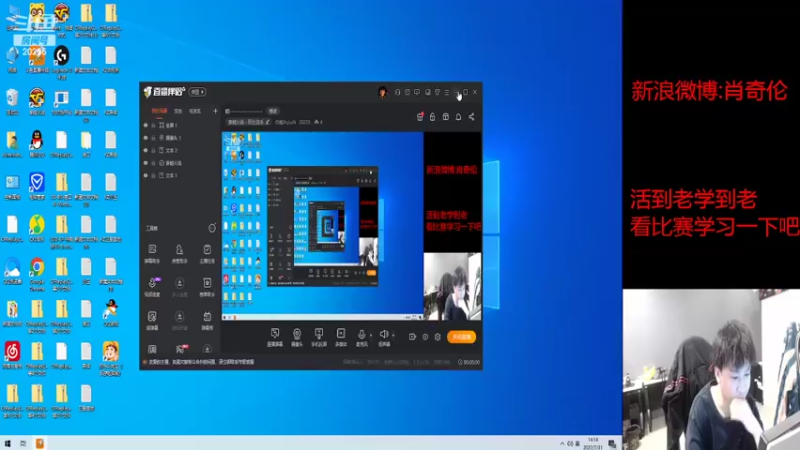Screen dimensions: 800x450
Task: Open the first red-highlighted scene tab
Action: 159,111
